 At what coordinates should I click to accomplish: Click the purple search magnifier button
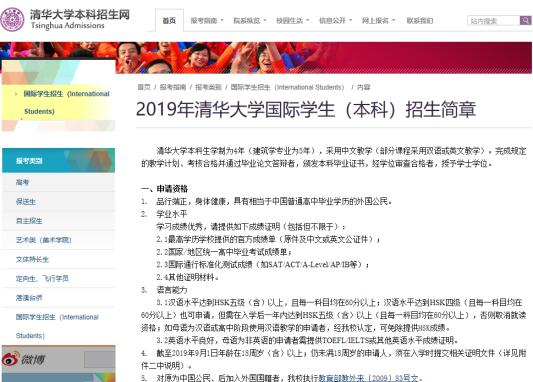(526, 20)
